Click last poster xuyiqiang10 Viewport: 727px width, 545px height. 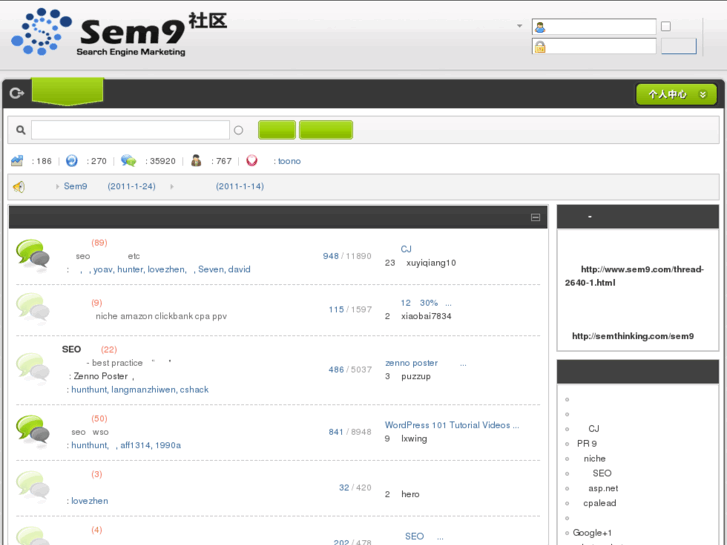[x=431, y=263]
